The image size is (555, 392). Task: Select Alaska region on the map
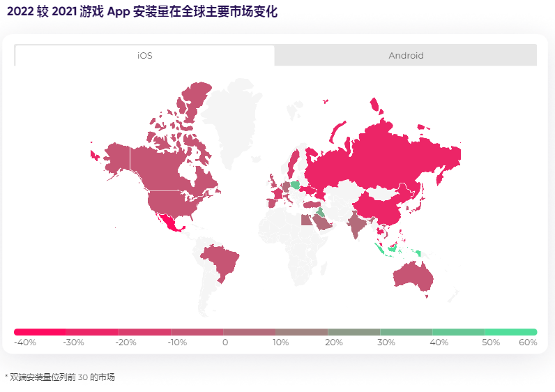[x=117, y=158]
